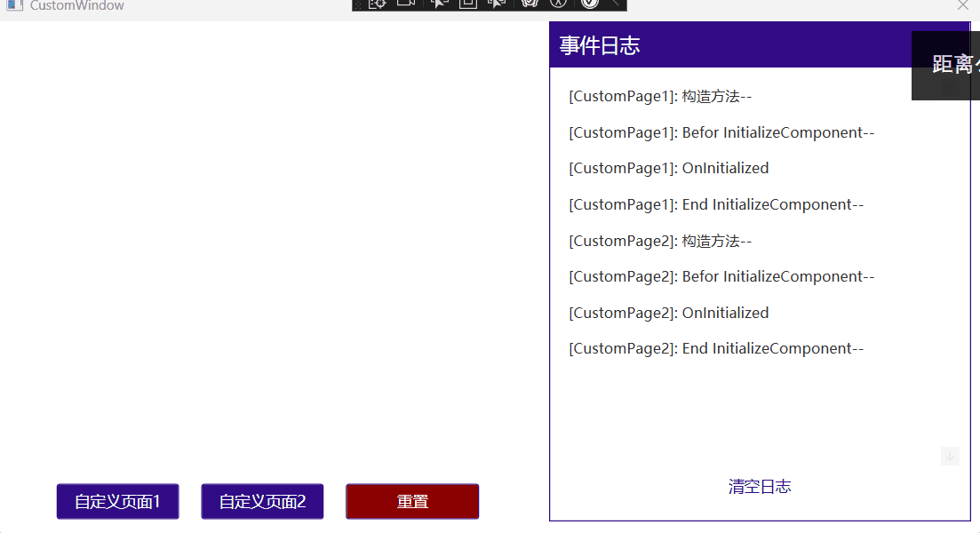Click the CustomWindow app icon in title bar
This screenshot has width=980, height=533.
pos(14,5)
